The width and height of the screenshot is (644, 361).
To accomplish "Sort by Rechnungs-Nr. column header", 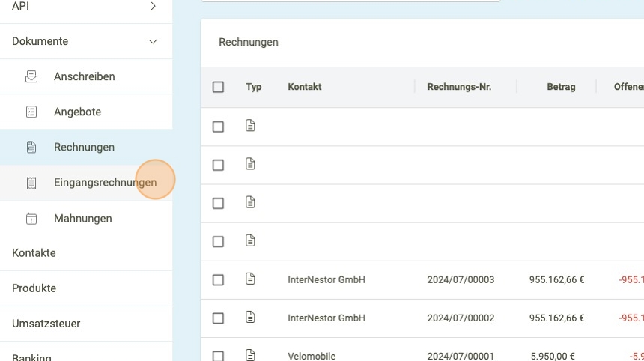I will tap(459, 87).
